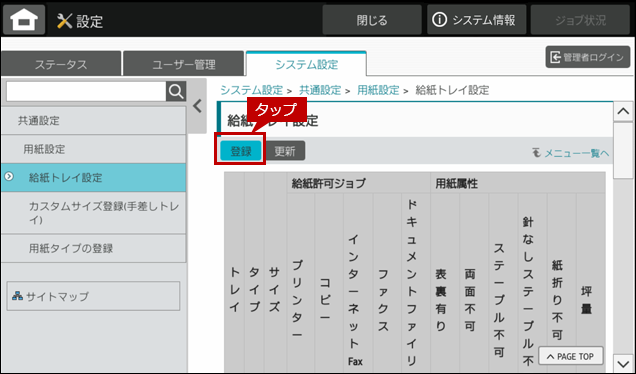Tap the 更新 button
Image resolution: width=636 pixels, height=374 pixels.
pyautogui.click(x=285, y=151)
